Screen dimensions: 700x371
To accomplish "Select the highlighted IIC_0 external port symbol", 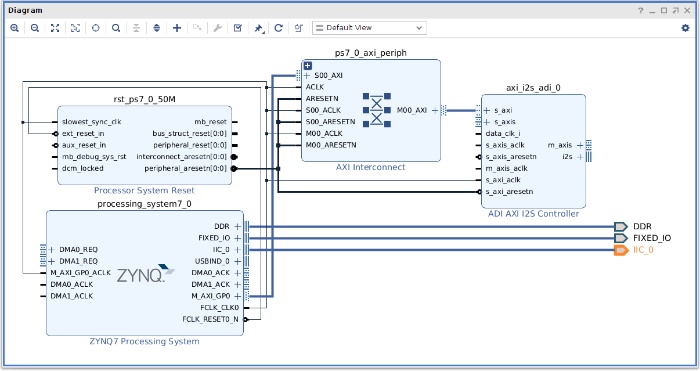I will 621,250.
